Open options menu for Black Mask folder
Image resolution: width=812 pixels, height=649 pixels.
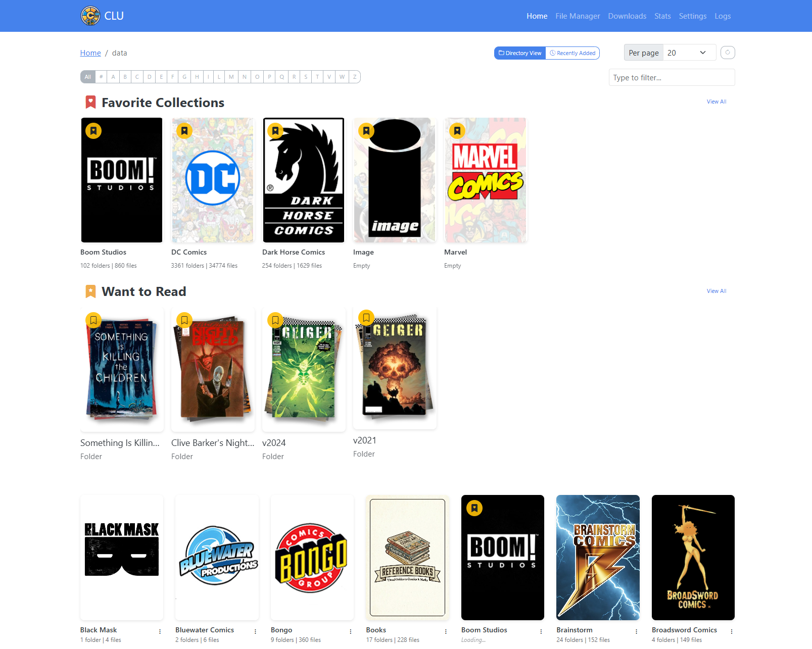tap(160, 631)
